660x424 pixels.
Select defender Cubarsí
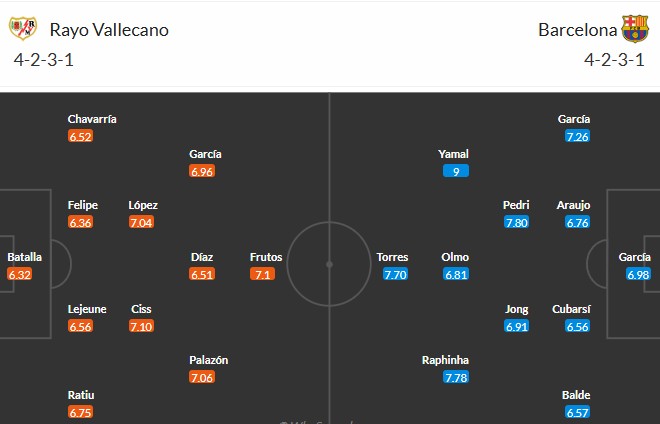[x=573, y=309]
